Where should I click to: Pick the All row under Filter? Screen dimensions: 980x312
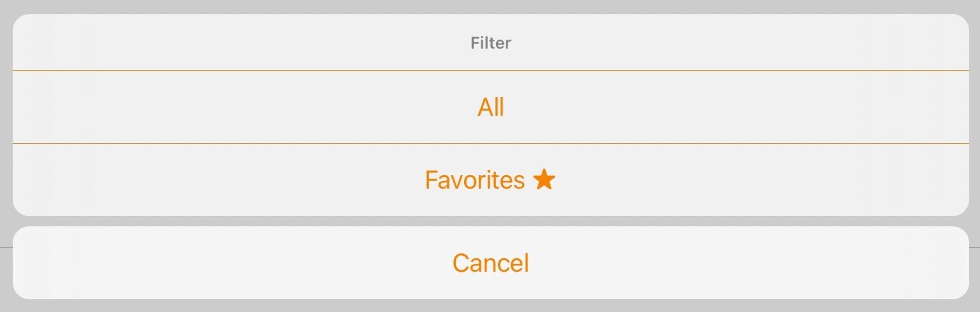[x=490, y=107]
